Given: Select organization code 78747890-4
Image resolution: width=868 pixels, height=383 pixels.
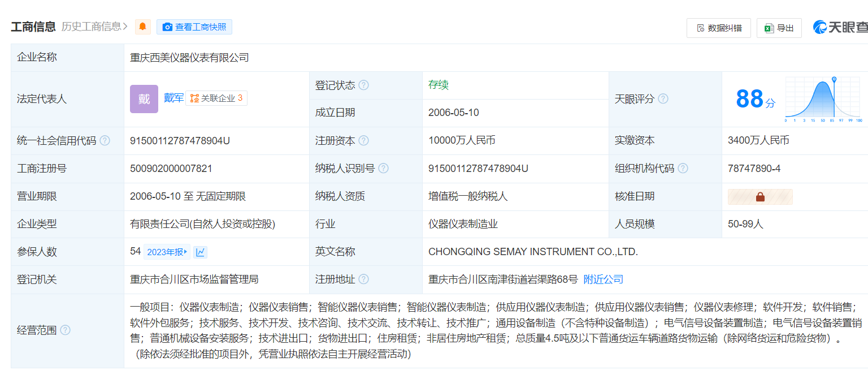Looking at the screenshot, I should pos(754,169).
